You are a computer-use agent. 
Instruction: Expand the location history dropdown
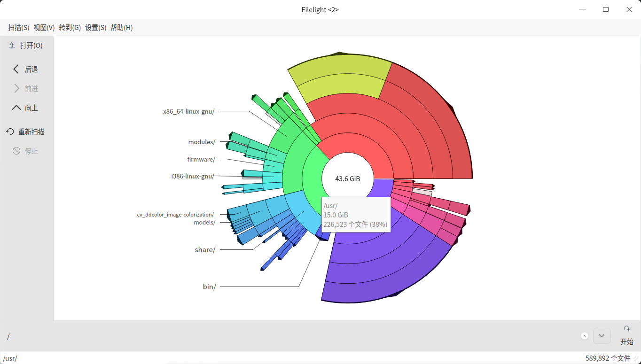602,336
